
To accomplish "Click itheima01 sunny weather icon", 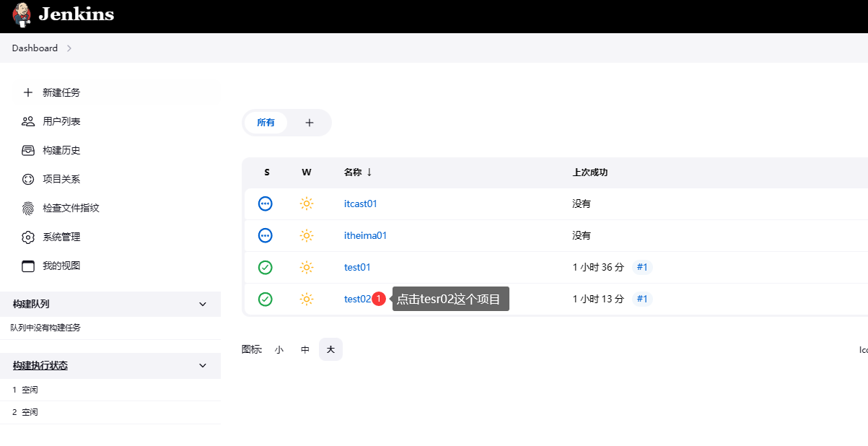I will [307, 235].
